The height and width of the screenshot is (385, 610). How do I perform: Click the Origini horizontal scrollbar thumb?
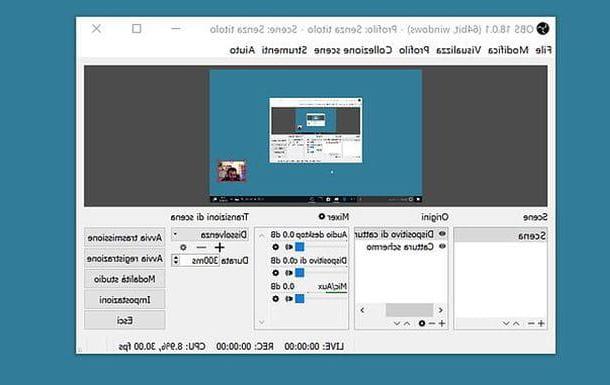(x=409, y=310)
